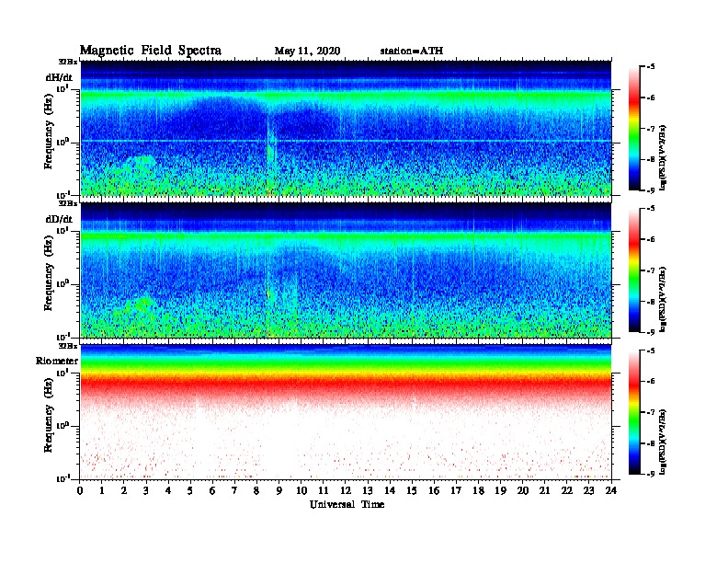Click the "17" tick on Universal Time axis
Screen dimensions: 728x563
(x=457, y=490)
